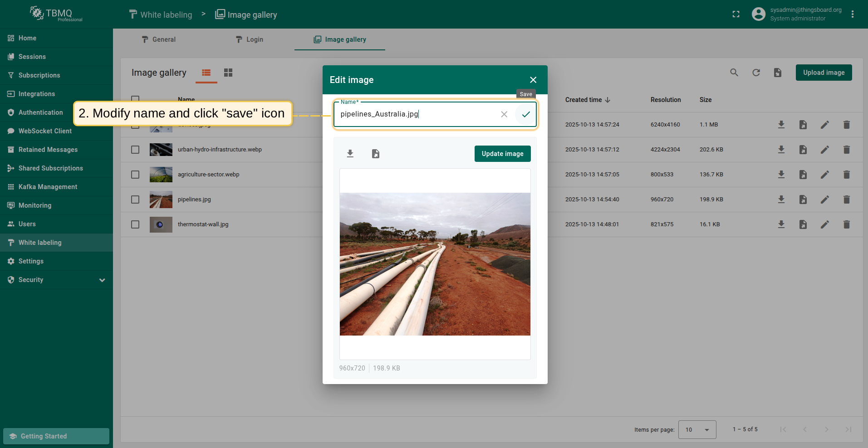Click the Upload image button
This screenshot has height=448, width=868.
click(823, 73)
